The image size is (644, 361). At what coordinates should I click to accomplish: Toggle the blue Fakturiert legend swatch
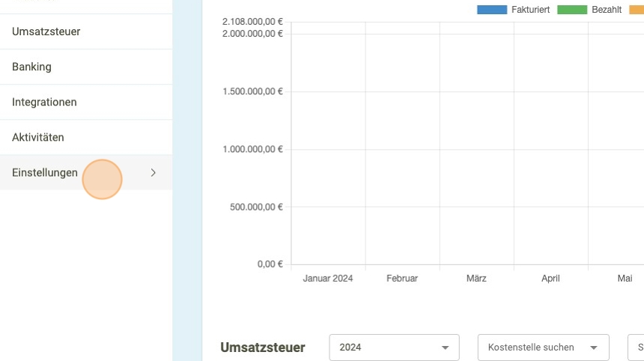(x=492, y=10)
